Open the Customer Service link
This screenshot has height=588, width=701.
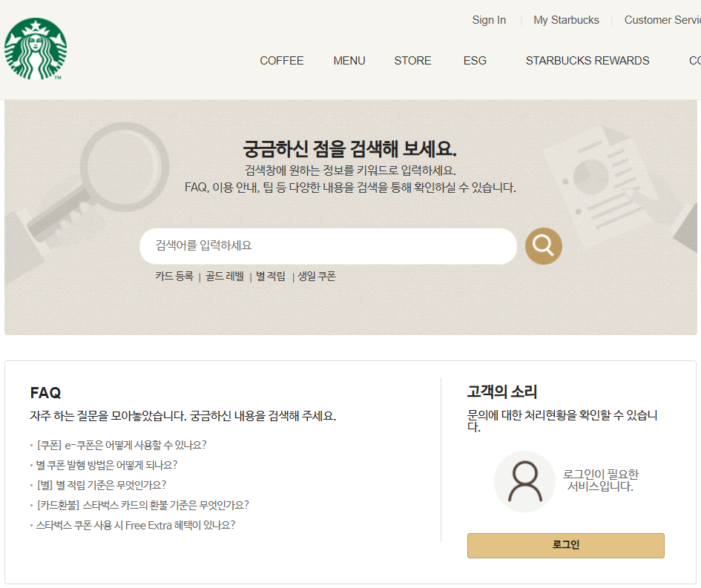tap(662, 20)
